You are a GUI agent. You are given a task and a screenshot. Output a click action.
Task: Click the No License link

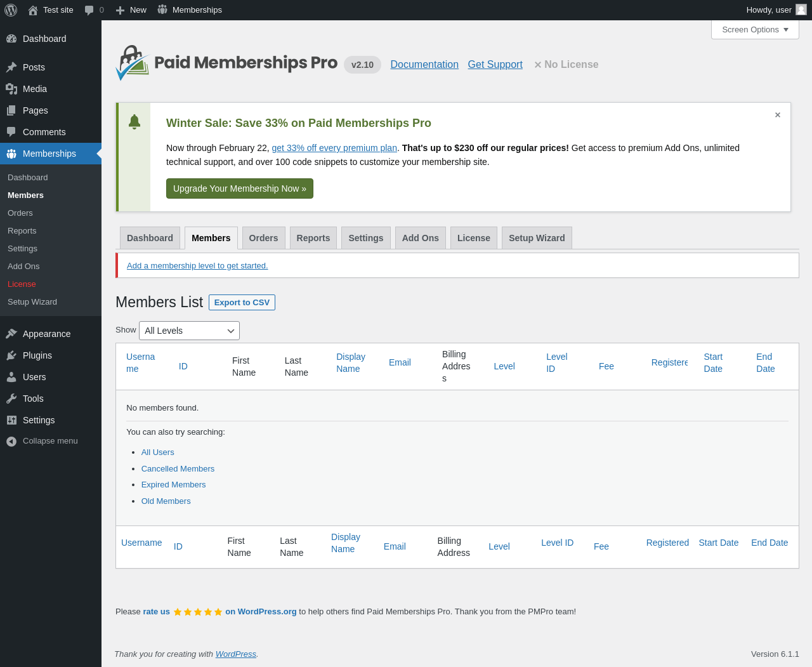click(566, 64)
